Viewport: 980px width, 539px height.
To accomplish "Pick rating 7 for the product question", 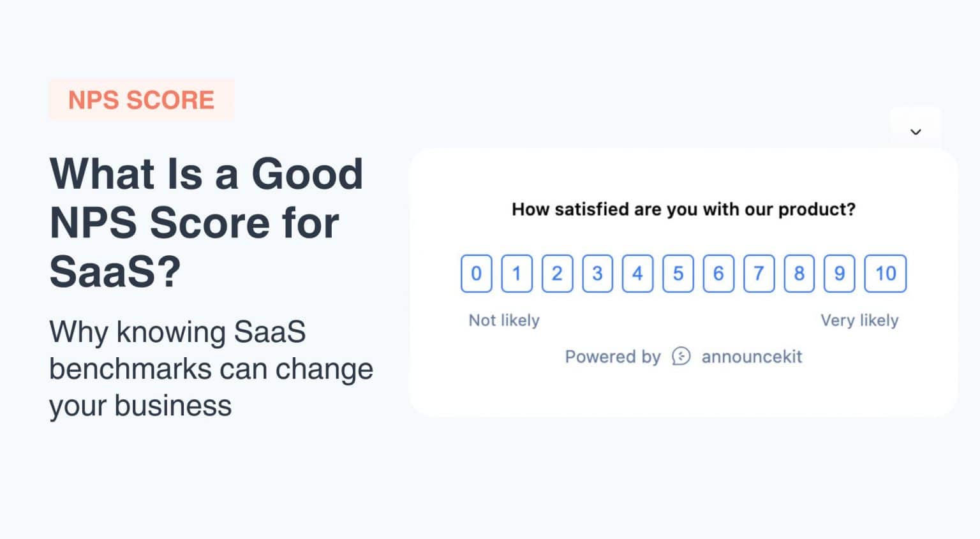I will (x=758, y=273).
